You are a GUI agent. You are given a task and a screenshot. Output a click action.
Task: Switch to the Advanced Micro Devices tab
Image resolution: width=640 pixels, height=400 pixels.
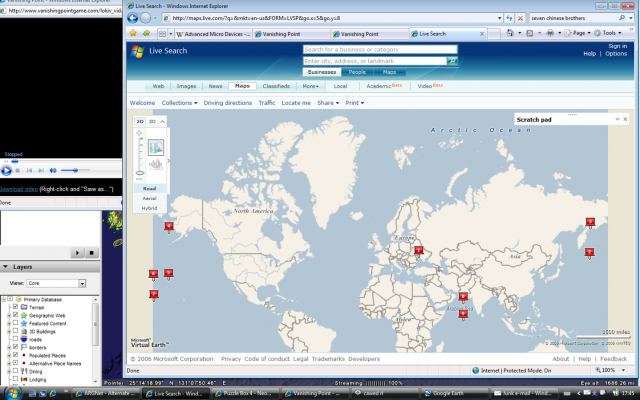point(213,34)
